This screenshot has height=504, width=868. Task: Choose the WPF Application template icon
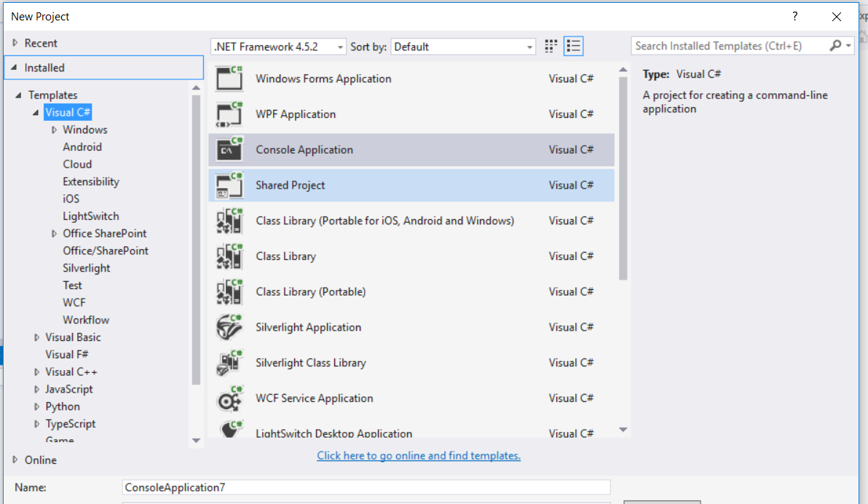coord(229,114)
